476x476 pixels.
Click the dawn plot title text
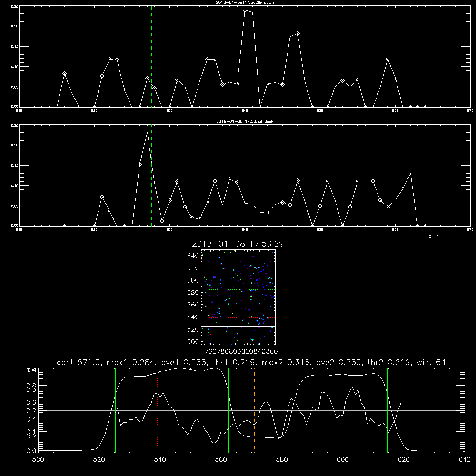(245, 2)
